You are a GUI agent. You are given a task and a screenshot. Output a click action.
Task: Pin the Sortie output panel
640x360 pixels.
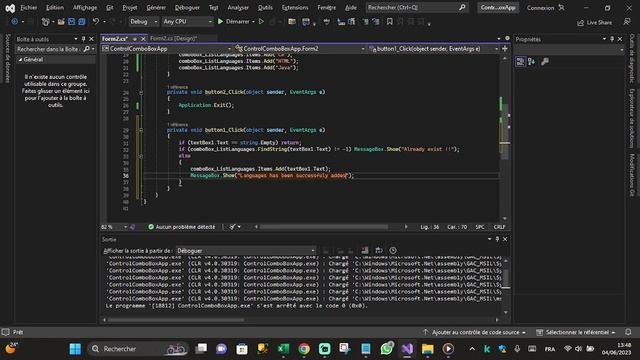(497, 239)
